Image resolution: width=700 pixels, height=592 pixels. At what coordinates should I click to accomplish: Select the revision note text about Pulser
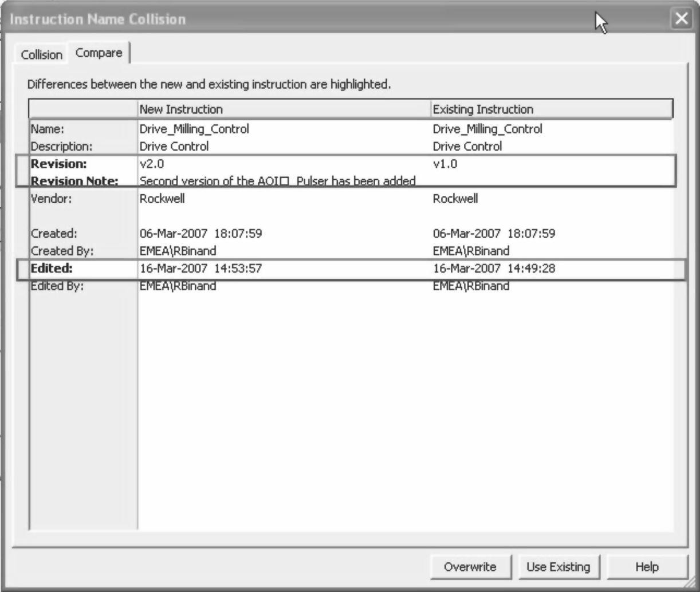point(277,181)
